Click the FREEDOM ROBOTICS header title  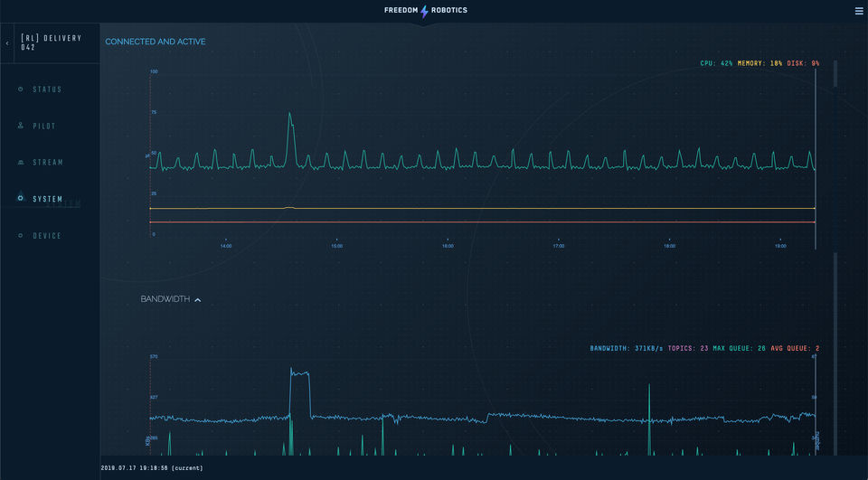tap(426, 11)
